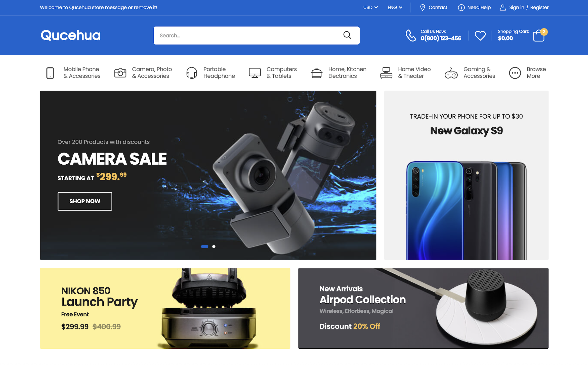Viewport: 588px width, 365px height.
Task: Expand the USD currency dropdown
Action: (370, 8)
